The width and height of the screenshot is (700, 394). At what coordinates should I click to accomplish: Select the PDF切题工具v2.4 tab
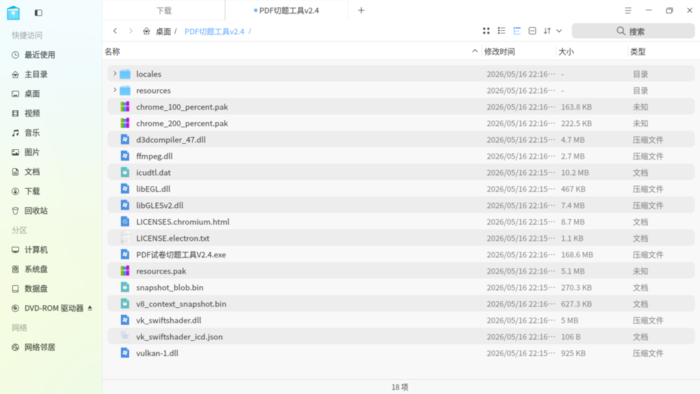[x=286, y=10]
